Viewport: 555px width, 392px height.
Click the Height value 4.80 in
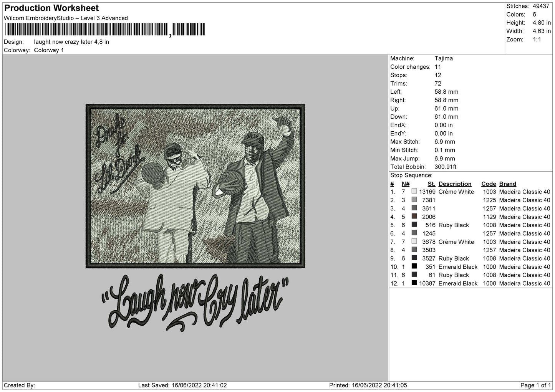(542, 23)
